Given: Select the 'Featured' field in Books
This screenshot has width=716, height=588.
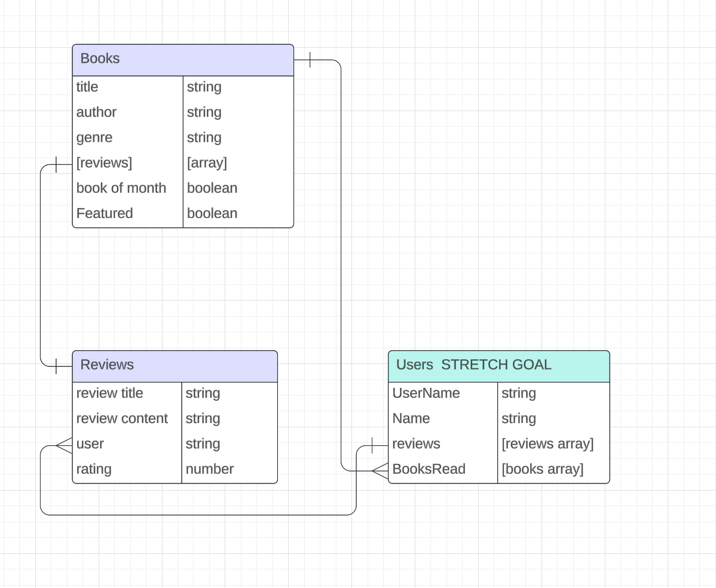Looking at the screenshot, I should point(105,213).
